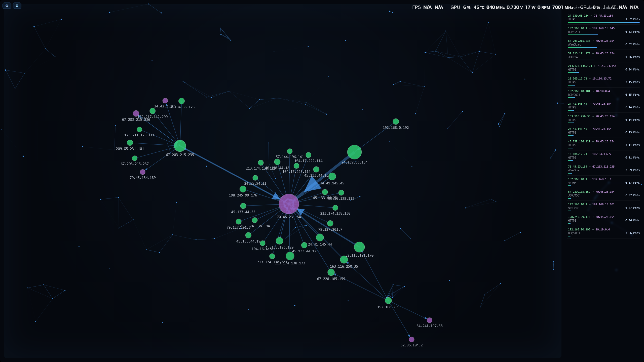This screenshot has width=644, height=362.
Task: Open the 10.103.12.71 HTTPS flow row
Action: 603,81
